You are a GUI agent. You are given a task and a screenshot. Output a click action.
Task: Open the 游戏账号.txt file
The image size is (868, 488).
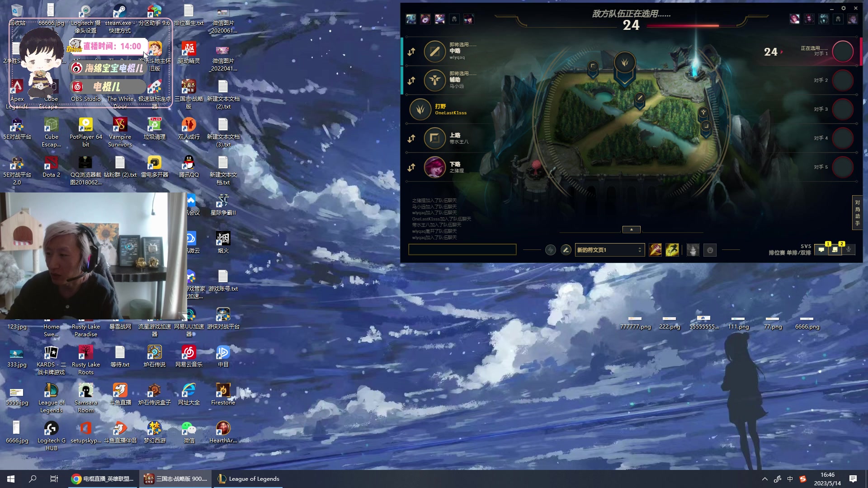223,281
